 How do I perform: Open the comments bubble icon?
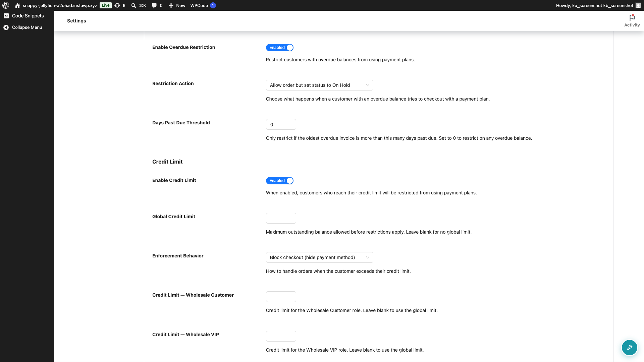pos(154,5)
